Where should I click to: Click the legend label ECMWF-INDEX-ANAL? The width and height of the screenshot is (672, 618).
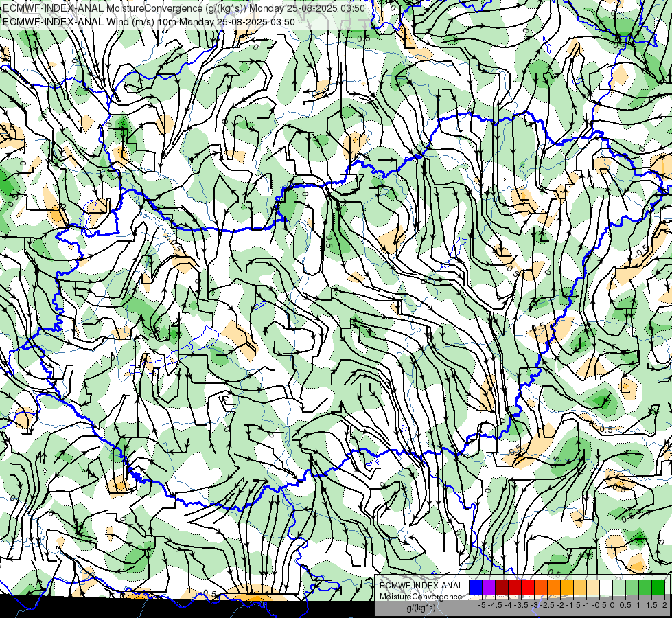coord(421,586)
